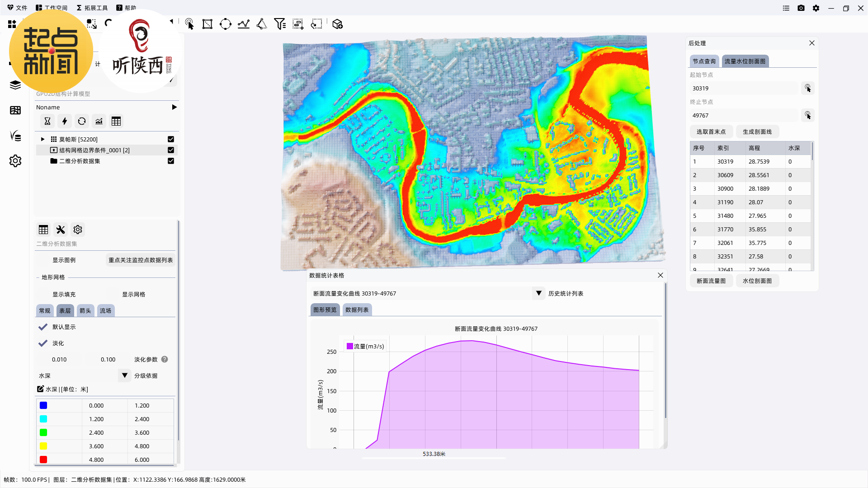The width and height of the screenshot is (868, 488).
Task: Uncheck the 莫帕斯 [52200] layer checkbox
Action: click(171, 139)
